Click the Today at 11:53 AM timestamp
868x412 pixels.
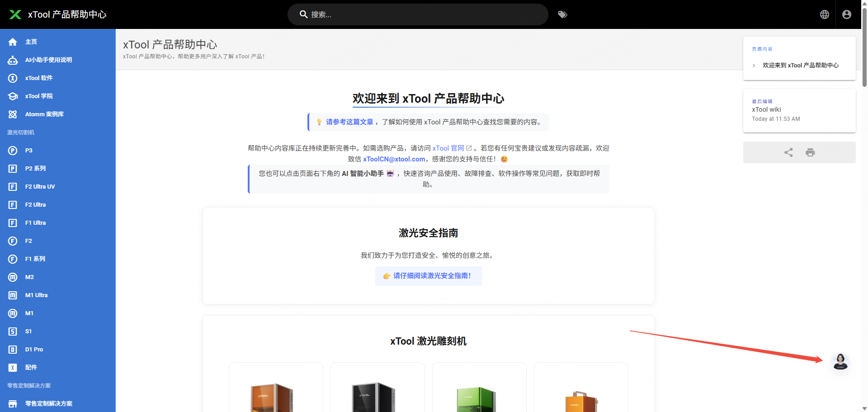[776, 119]
